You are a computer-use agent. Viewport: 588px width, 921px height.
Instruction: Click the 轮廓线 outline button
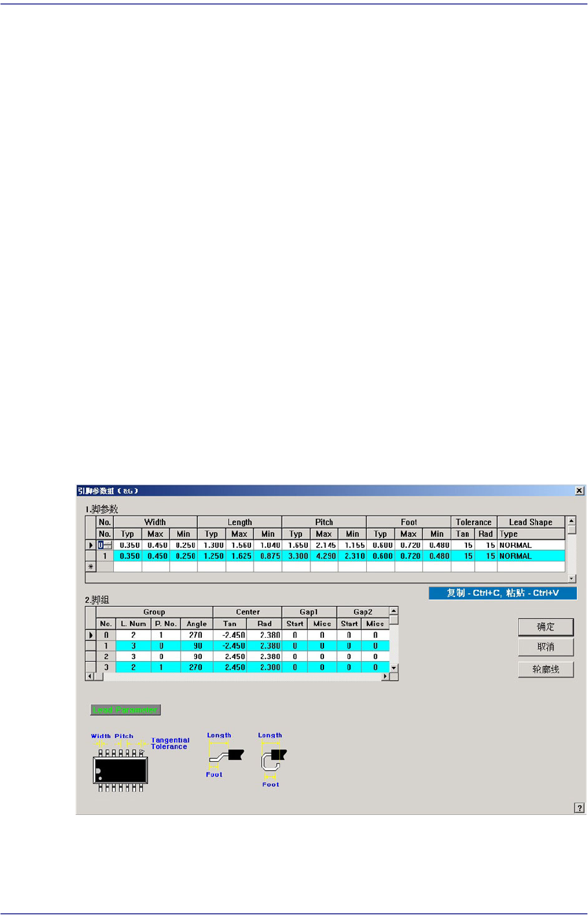pyautogui.click(x=546, y=669)
